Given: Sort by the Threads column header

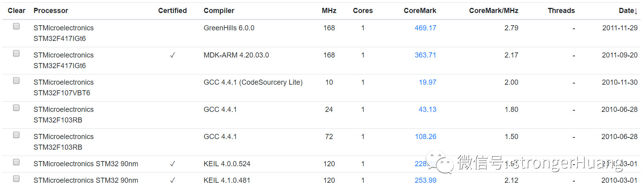Looking at the screenshot, I should click(561, 11).
